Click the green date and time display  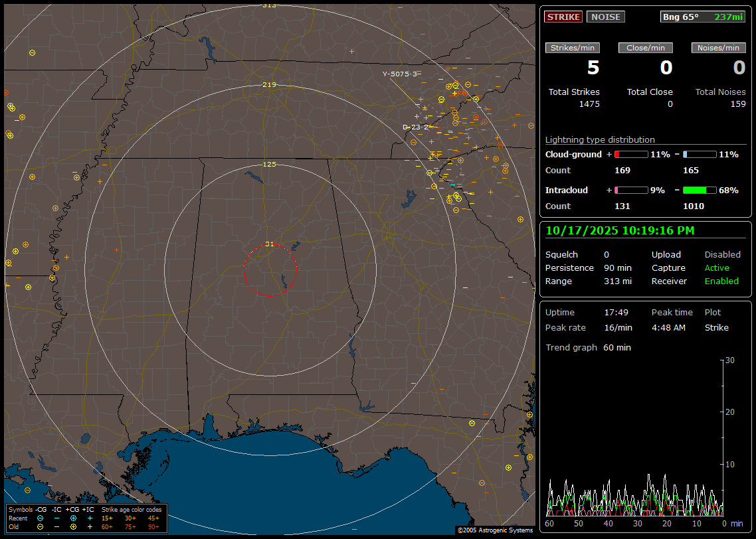coord(620,230)
